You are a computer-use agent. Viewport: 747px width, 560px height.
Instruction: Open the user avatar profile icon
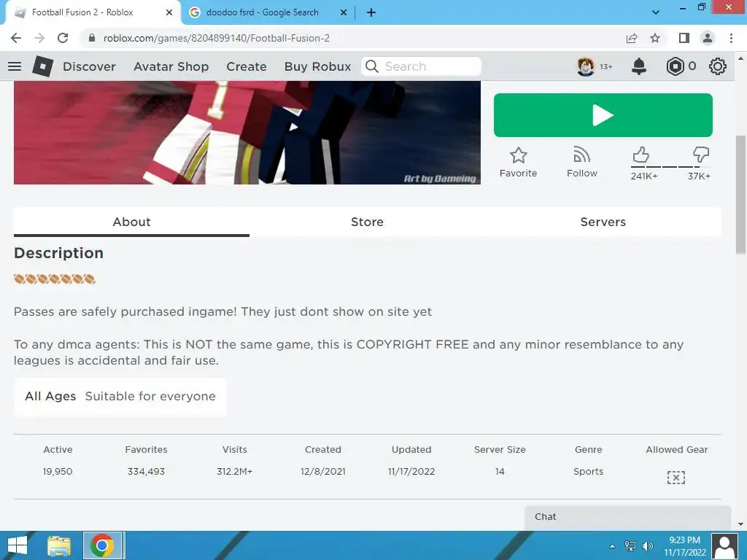tap(586, 66)
